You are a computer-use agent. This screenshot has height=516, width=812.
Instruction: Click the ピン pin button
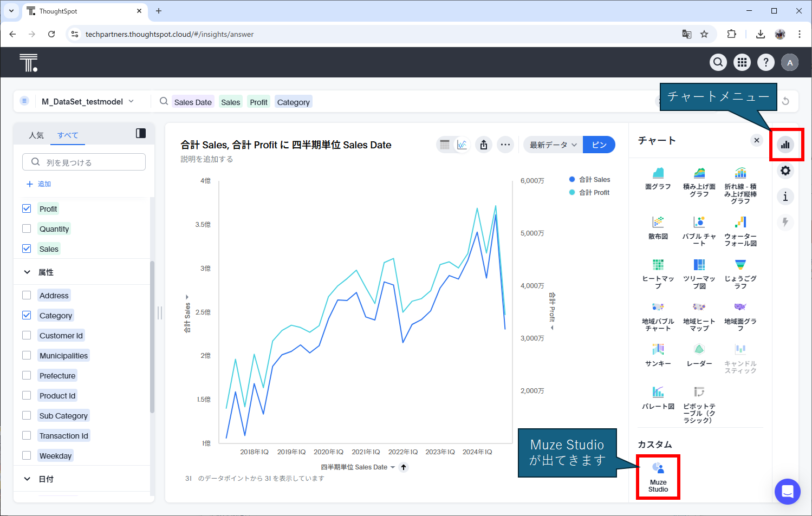click(599, 145)
